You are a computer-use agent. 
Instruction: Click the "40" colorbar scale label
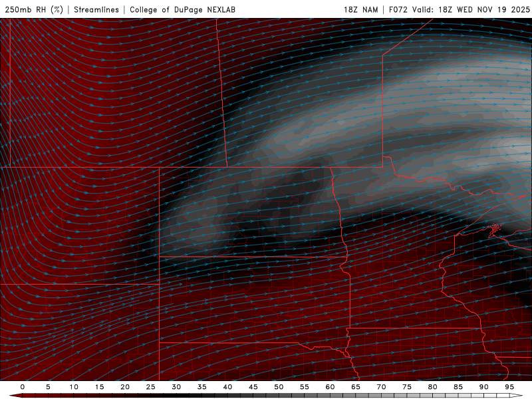227,387
